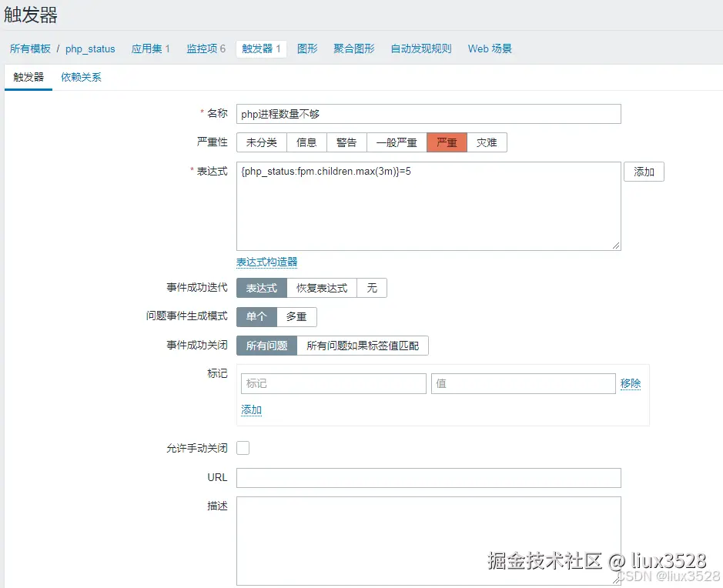Open the 应用集 1 page

tap(150, 48)
